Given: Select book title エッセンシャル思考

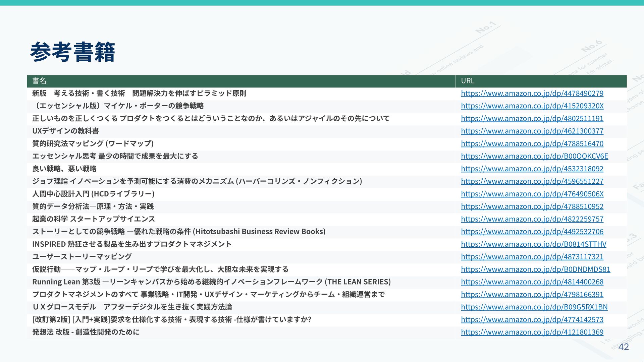Looking at the screenshot, I should coord(115,156).
